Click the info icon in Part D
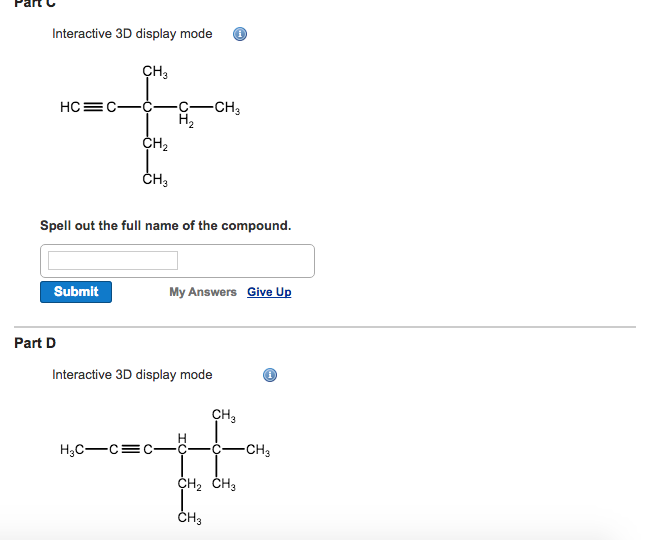Viewport: 652px width, 540px height. point(270,376)
